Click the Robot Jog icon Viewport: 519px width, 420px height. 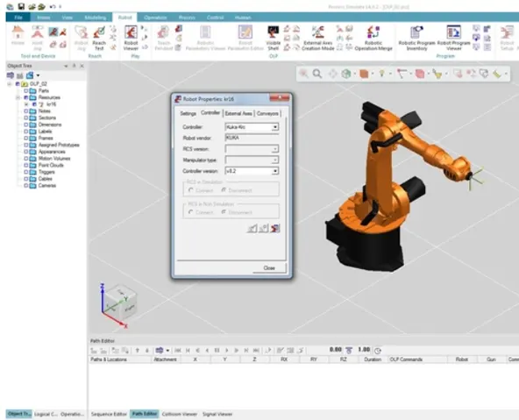click(x=81, y=38)
